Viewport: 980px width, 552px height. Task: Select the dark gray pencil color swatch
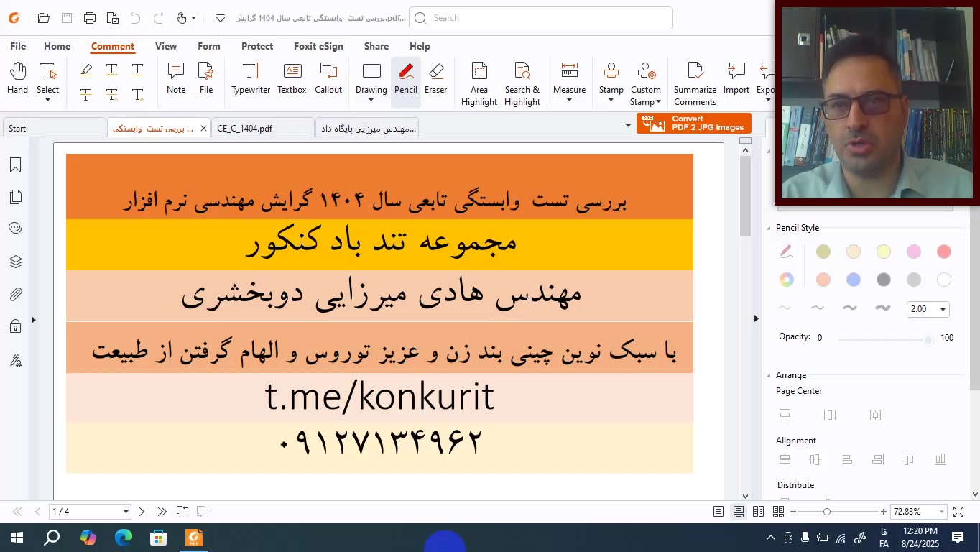coord(884,280)
